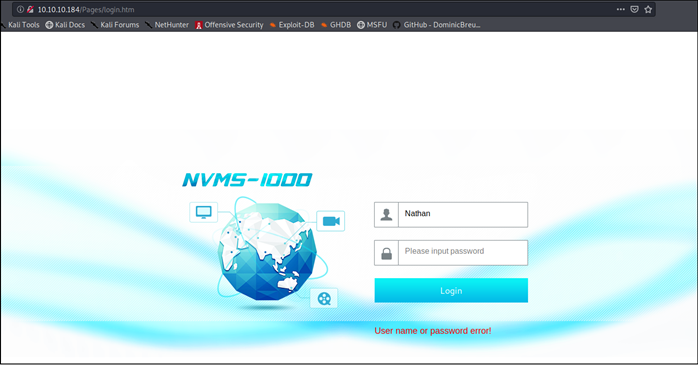Click the film reel icon below the globe
Image resolution: width=698 pixels, height=365 pixels.
click(324, 298)
